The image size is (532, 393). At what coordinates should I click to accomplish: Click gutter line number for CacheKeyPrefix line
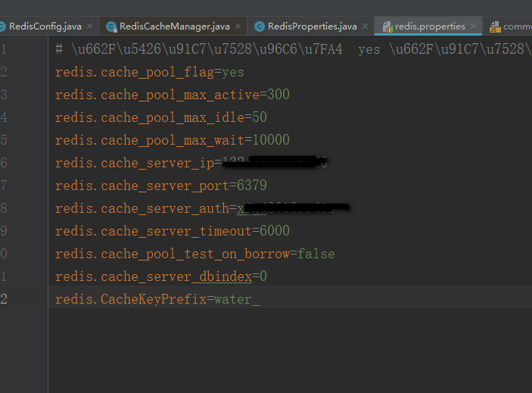(4, 299)
